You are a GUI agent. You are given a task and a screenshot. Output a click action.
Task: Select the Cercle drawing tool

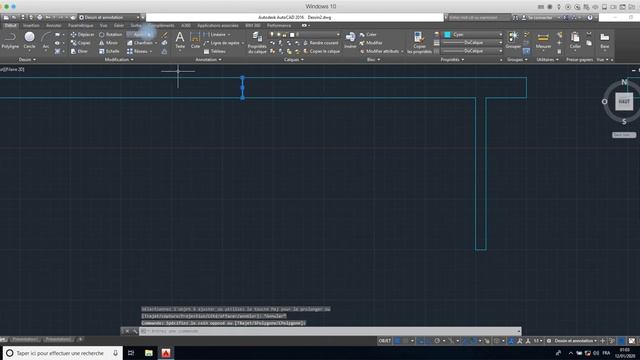tap(29, 40)
